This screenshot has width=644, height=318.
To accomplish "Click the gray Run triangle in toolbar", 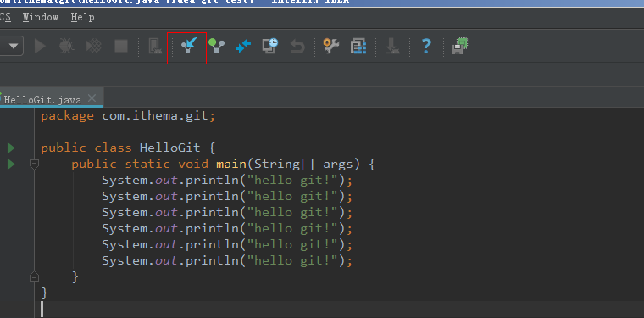I will [40, 46].
